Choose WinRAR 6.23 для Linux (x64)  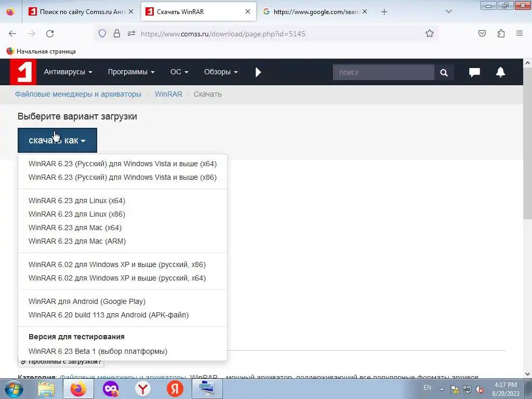pos(77,201)
